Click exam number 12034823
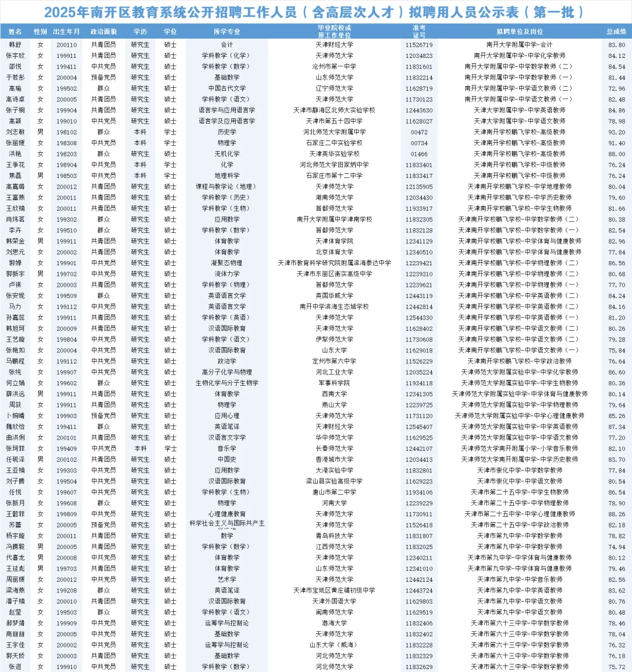Screen dimensions: 632x672 click(418, 56)
